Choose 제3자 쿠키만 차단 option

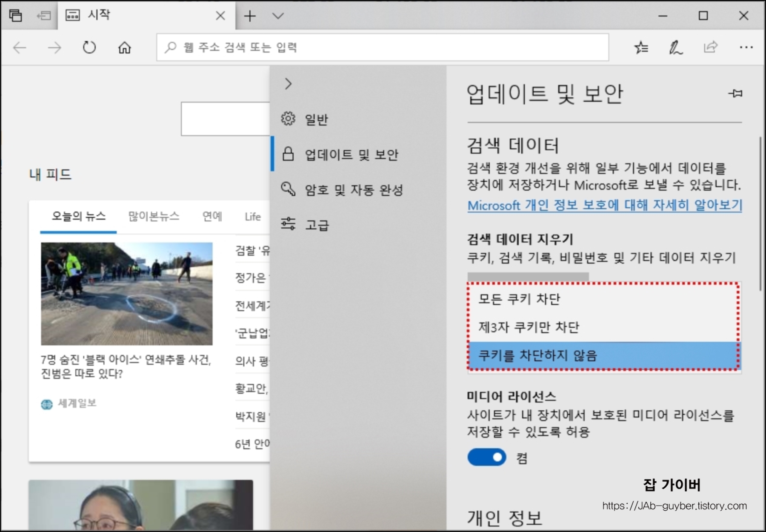[x=604, y=327]
